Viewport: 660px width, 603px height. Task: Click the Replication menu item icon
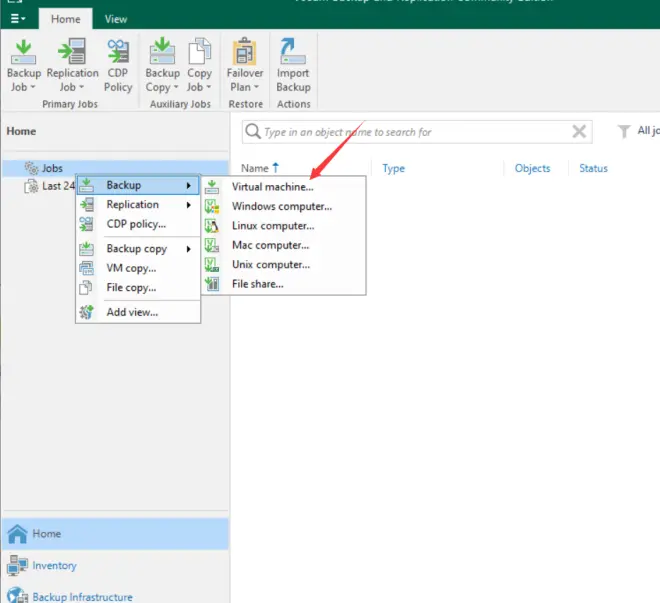click(x=86, y=205)
